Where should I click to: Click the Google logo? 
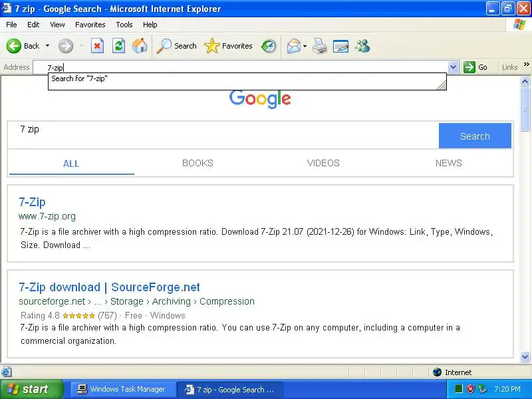pos(260,98)
